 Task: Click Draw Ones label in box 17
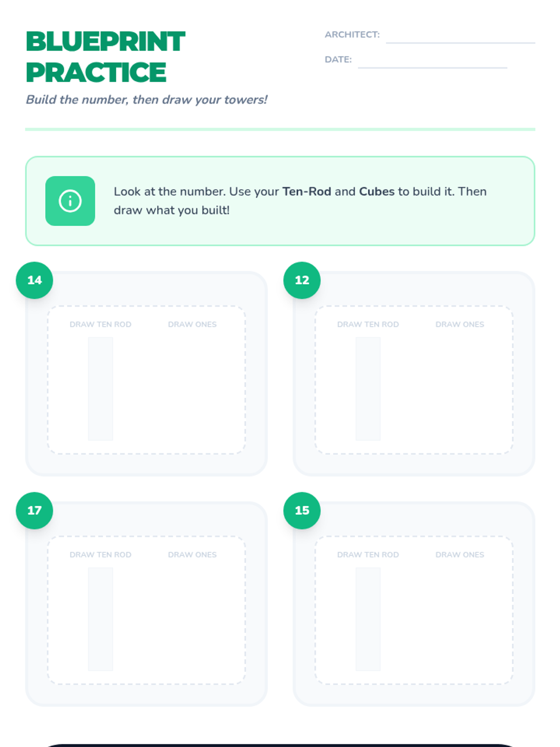coord(192,555)
